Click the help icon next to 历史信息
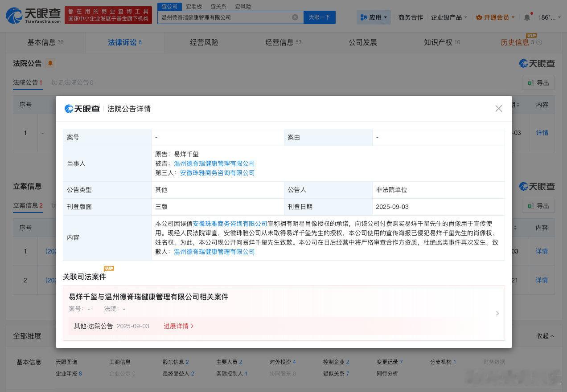Viewport: 567px width, 392px height. click(539, 42)
